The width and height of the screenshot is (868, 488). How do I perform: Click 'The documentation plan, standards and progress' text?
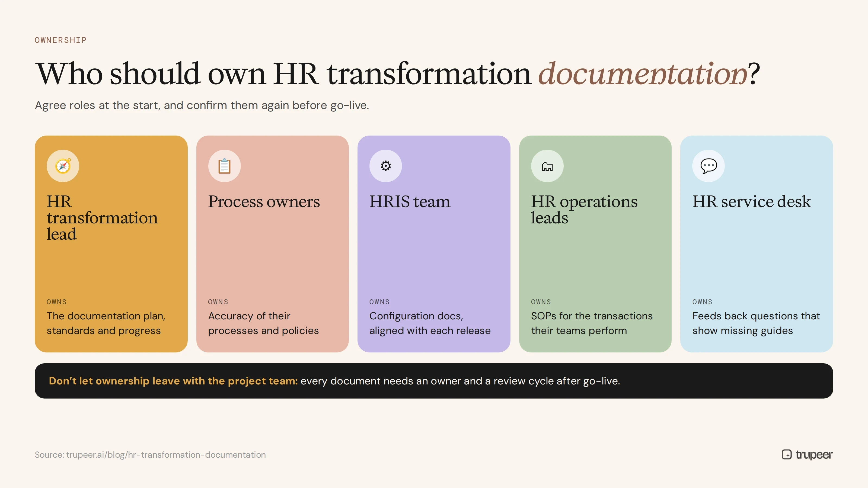[106, 323]
